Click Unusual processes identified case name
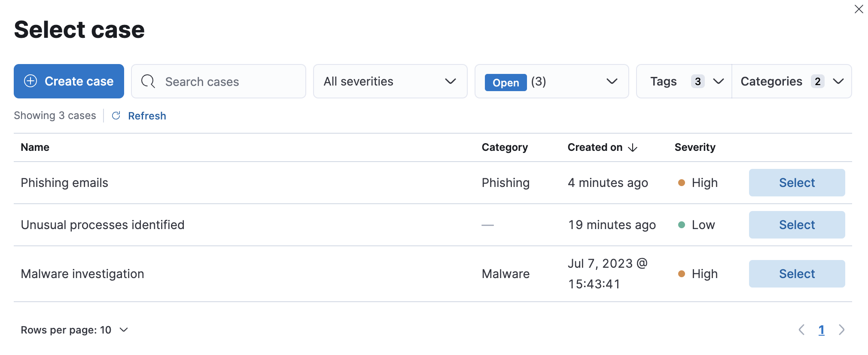 103,225
